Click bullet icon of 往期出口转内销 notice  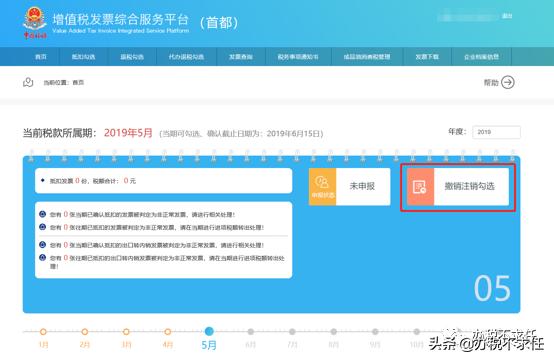tap(43, 258)
